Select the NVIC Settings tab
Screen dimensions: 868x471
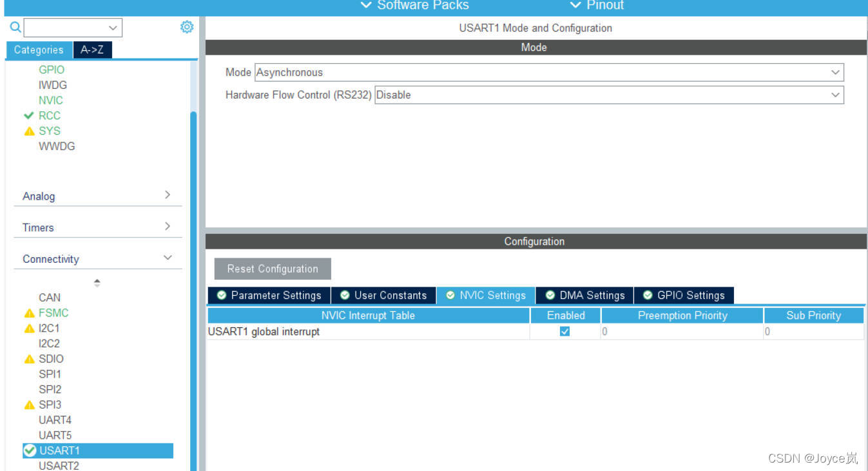pyautogui.click(x=486, y=295)
